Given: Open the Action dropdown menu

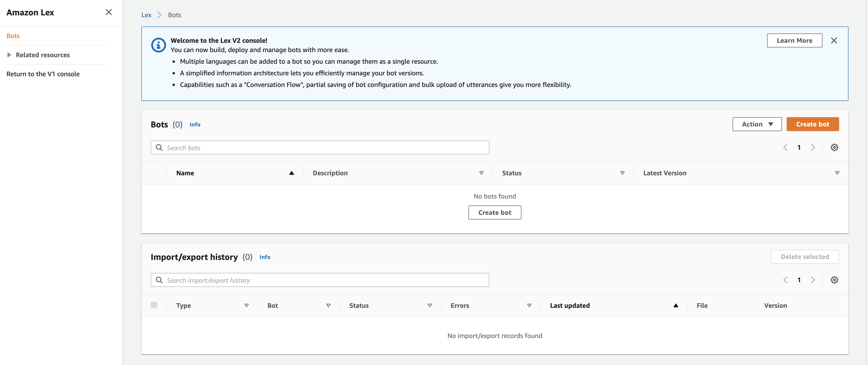Looking at the screenshot, I should tap(757, 124).
